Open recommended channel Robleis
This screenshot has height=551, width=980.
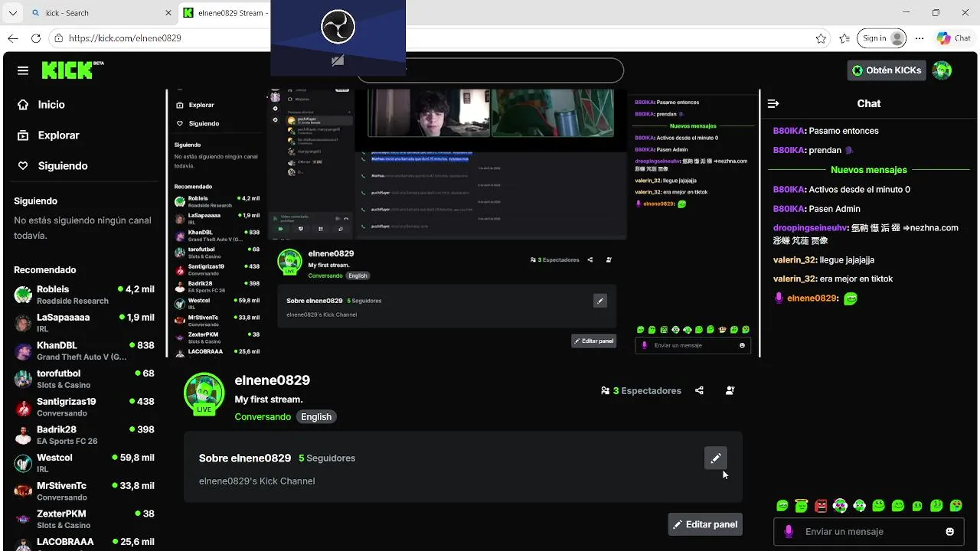coord(84,295)
